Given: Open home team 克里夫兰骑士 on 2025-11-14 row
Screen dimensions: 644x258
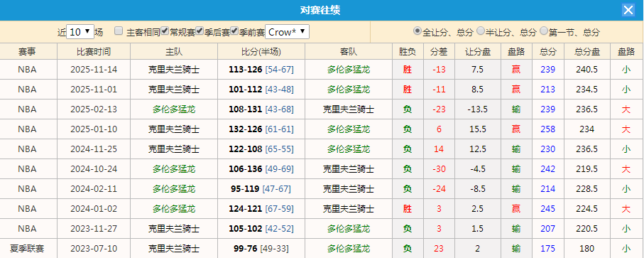Looking at the screenshot, I should click(174, 70).
